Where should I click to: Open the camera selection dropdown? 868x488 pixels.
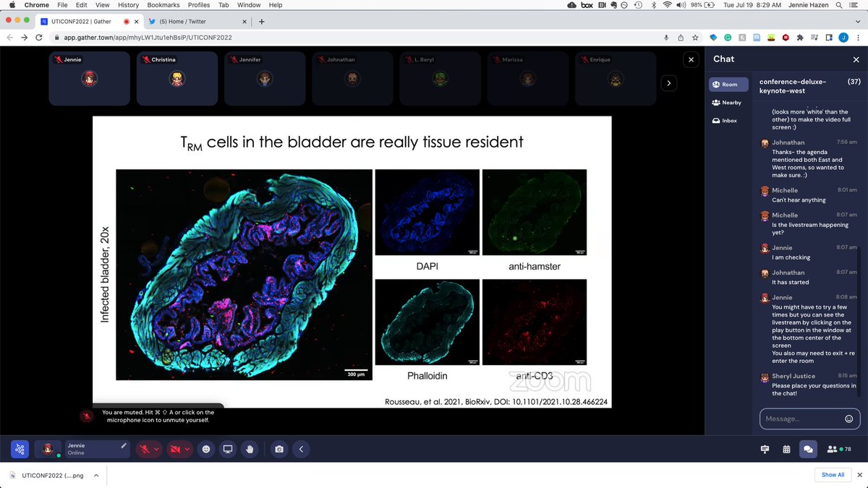186,449
